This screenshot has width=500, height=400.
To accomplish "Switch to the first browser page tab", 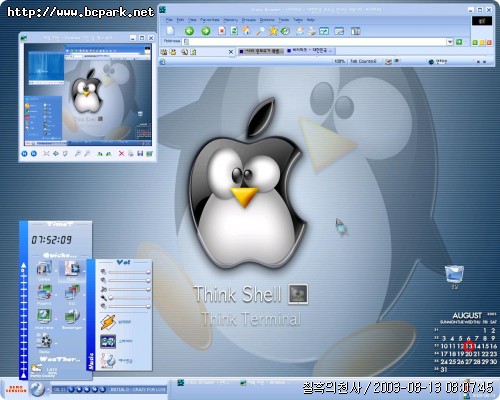I will 260,51.
